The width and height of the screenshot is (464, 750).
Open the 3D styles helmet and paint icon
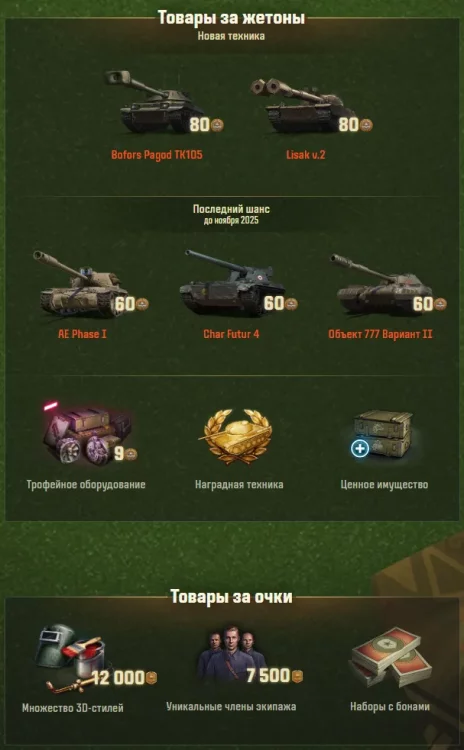point(73,656)
